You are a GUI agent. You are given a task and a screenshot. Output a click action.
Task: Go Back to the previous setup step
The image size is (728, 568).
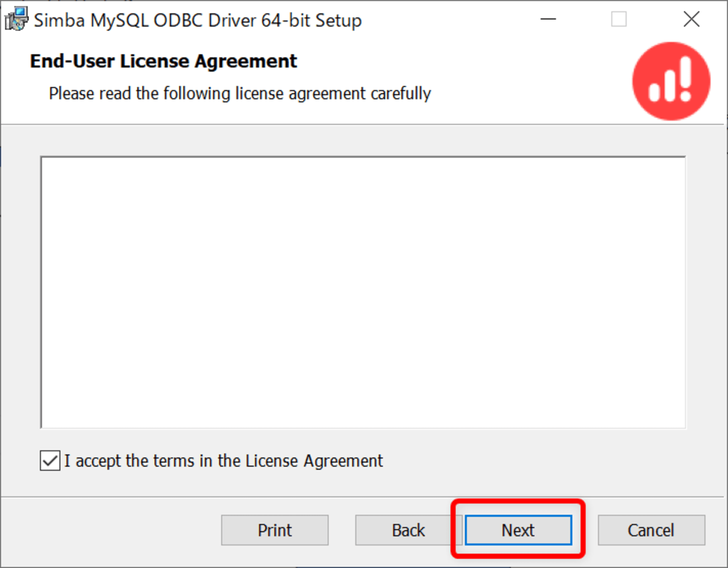408,530
